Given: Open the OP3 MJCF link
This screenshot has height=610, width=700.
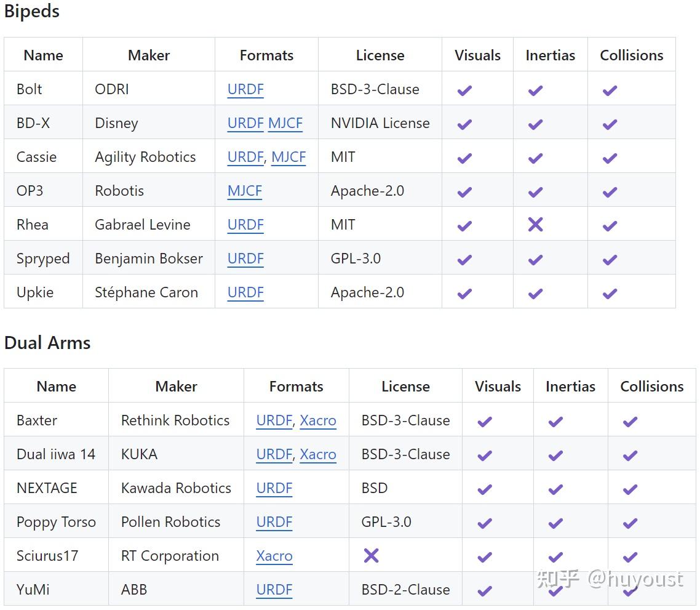Looking at the screenshot, I should click(x=245, y=191).
